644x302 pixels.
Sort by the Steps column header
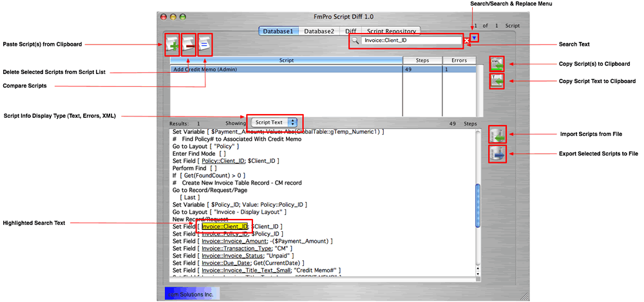click(x=422, y=61)
